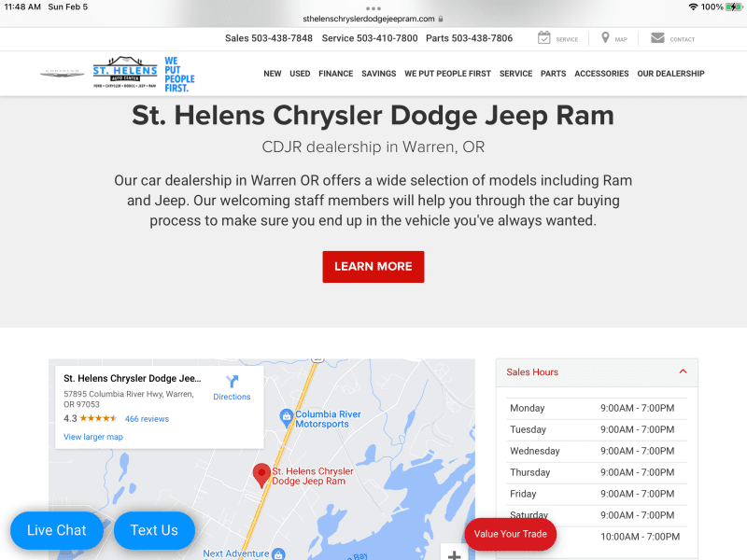Click the Value Your Trade button

coord(510,534)
